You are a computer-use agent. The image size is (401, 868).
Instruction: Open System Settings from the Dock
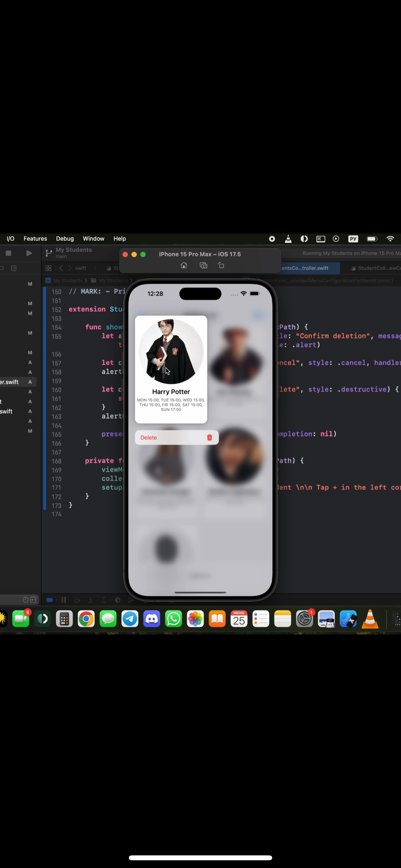(305, 619)
